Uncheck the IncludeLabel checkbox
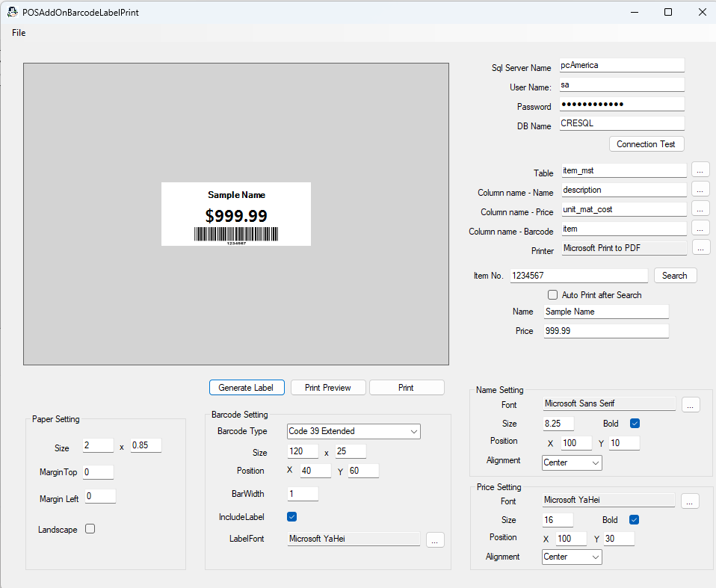The image size is (716, 588). click(x=292, y=516)
